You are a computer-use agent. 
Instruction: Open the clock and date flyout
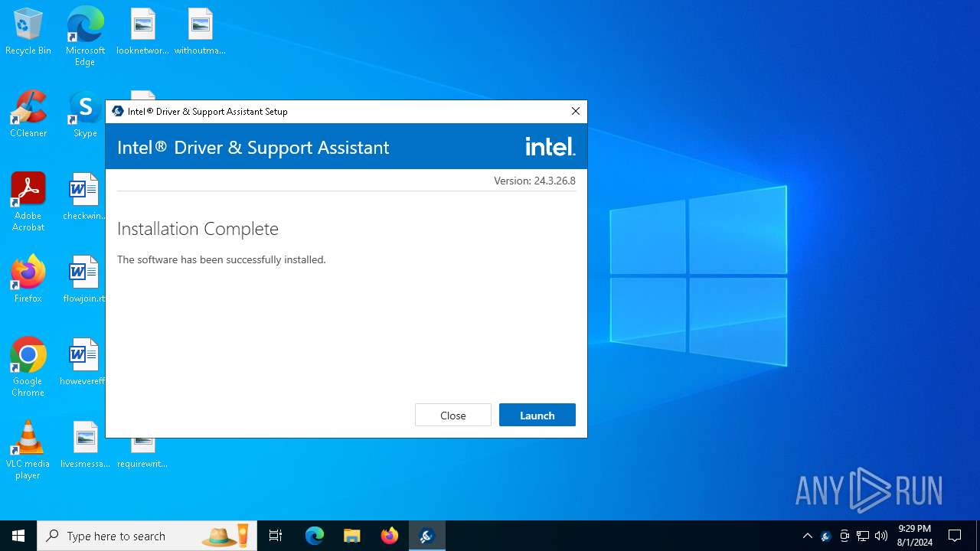pos(915,536)
